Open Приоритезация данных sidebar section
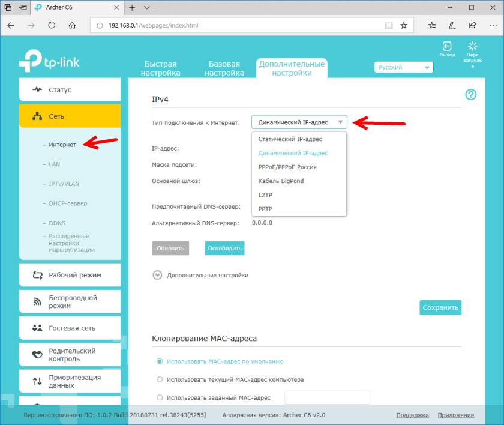The image size is (504, 425). tap(70, 381)
